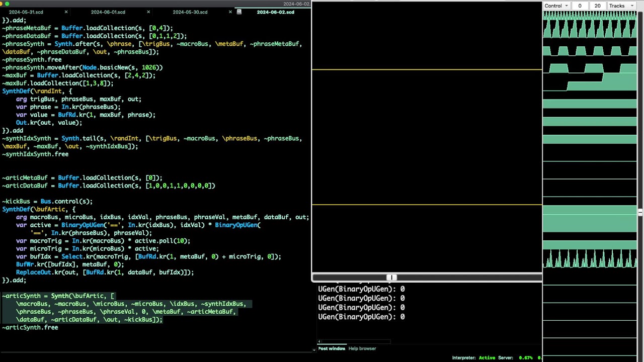Viewport: 644px width, 362px height.
Task: Click the macOS green maximize window button
Action: pyautogui.click(x=7, y=4)
